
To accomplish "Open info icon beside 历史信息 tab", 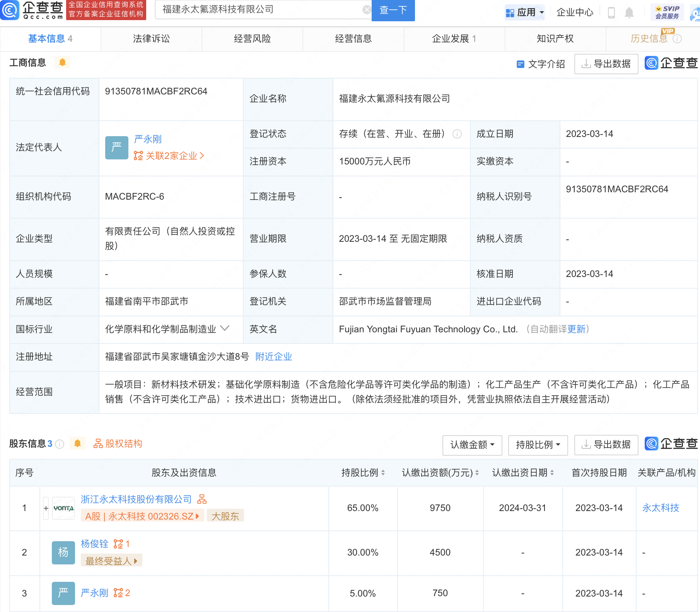I will point(677,39).
